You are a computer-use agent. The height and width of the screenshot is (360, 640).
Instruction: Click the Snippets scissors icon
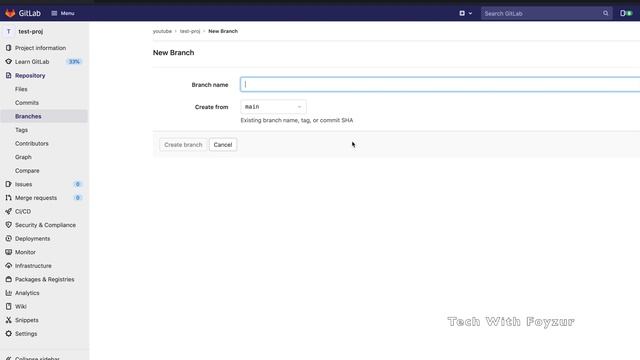coord(9,320)
